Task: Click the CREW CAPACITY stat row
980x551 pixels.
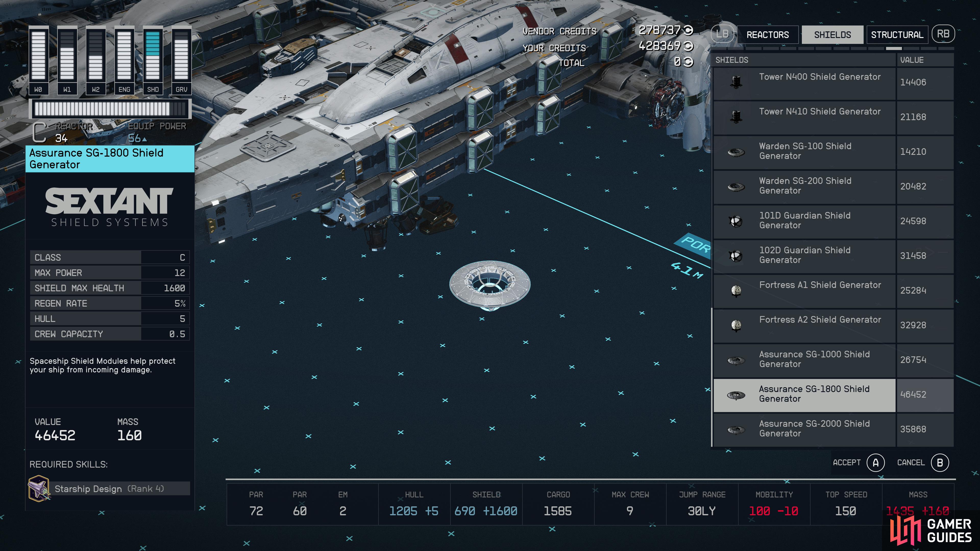Action: [109, 334]
